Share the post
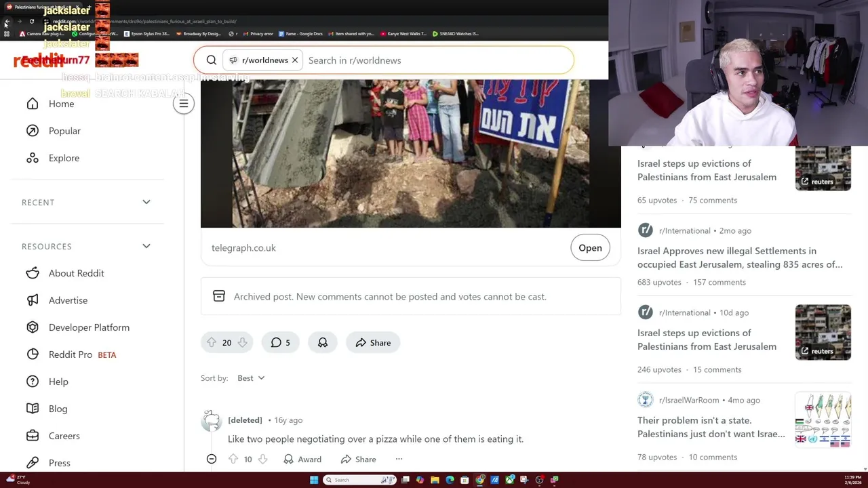Image resolution: width=868 pixels, height=488 pixels. pyautogui.click(x=373, y=343)
